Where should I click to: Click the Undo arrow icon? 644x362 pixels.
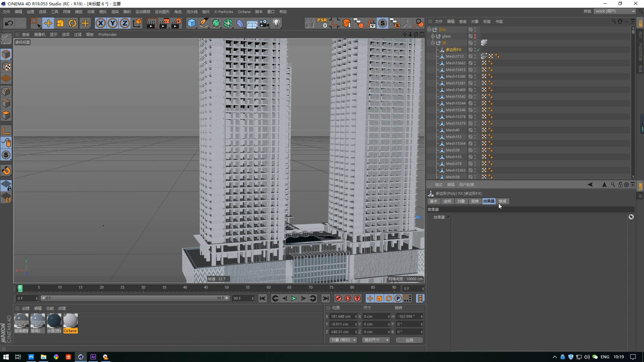tap(9, 23)
